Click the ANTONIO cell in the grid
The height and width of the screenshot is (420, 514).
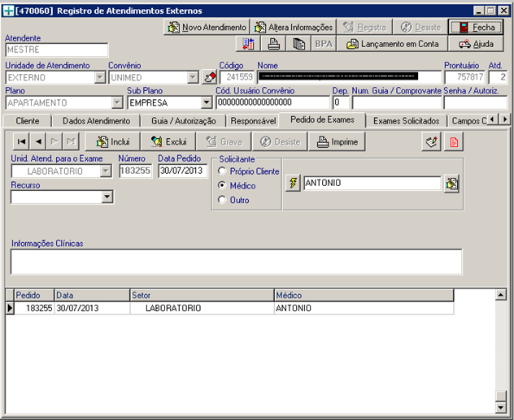click(364, 308)
